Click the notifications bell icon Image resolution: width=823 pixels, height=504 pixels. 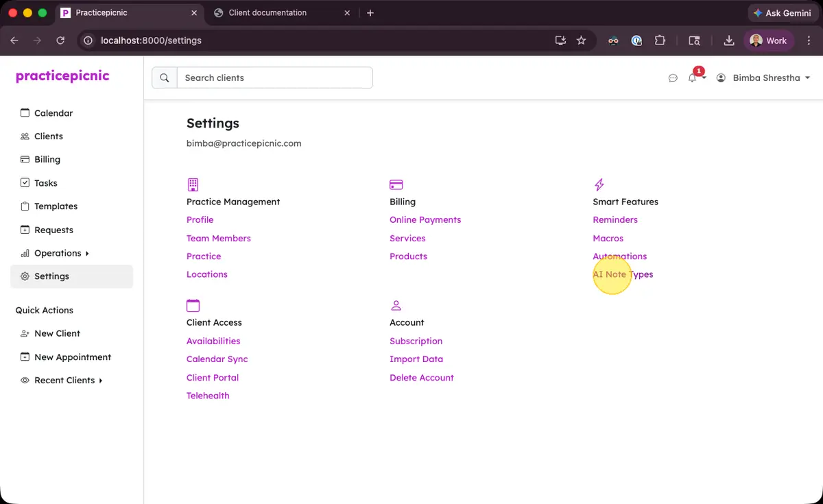tap(693, 77)
